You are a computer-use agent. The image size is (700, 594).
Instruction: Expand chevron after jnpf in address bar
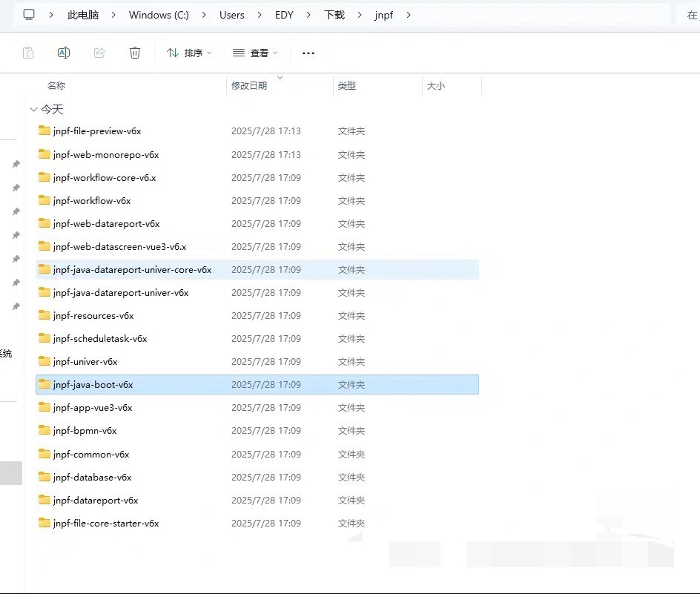pos(408,15)
